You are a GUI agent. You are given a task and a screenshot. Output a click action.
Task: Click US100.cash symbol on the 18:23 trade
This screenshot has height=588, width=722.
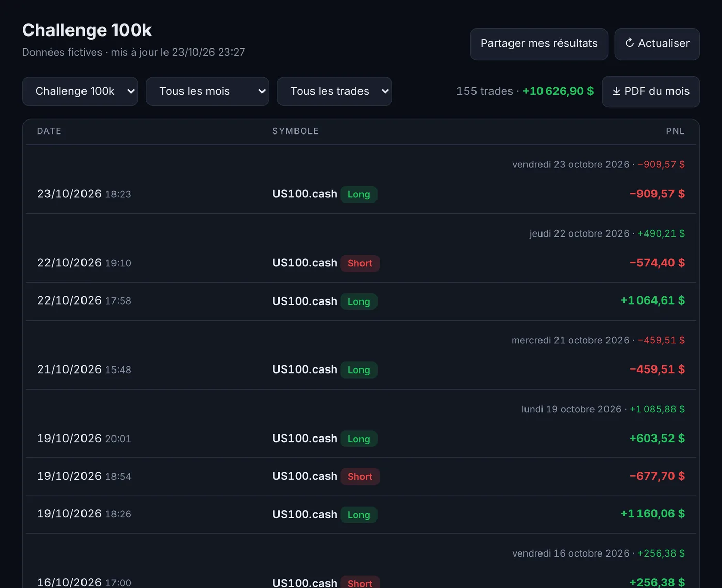tap(305, 194)
